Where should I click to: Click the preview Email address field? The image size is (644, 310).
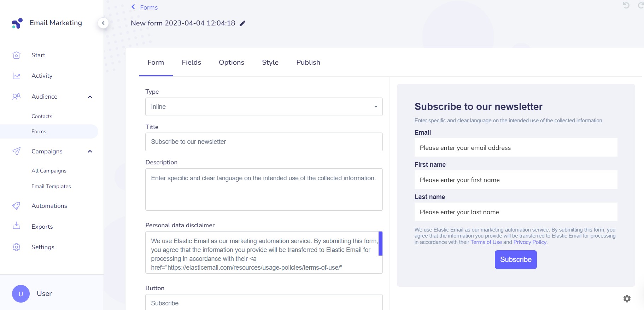coord(516,148)
